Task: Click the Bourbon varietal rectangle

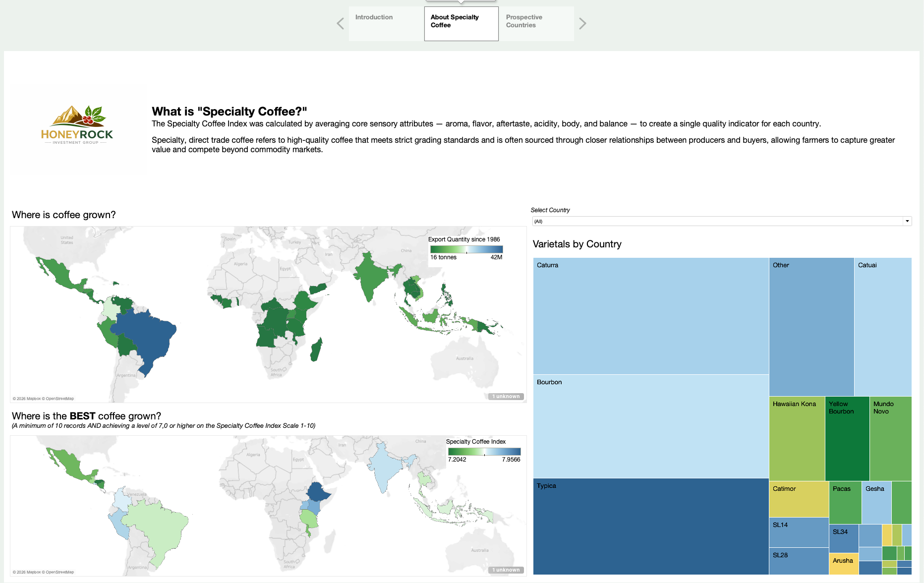Action: [x=650, y=426]
